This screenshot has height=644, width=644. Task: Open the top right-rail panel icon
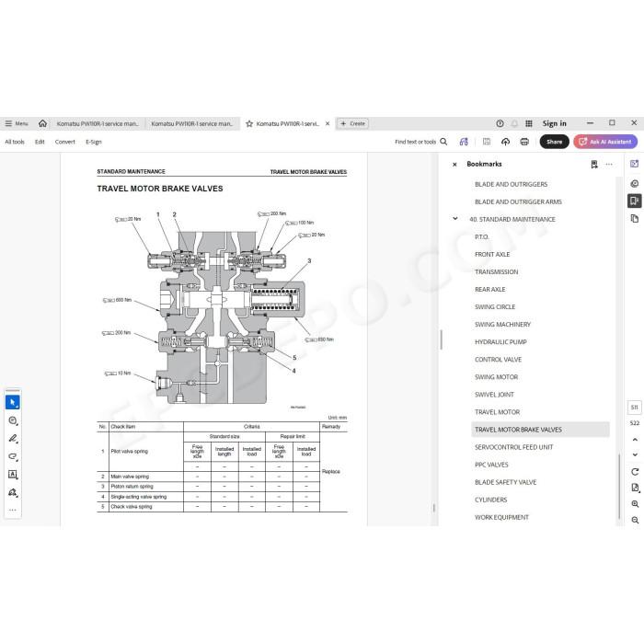click(635, 164)
